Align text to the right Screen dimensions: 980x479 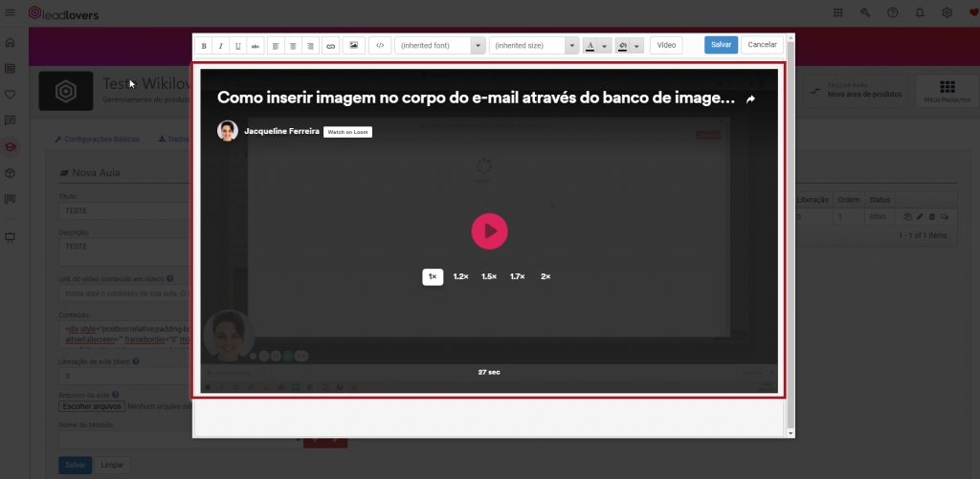(x=310, y=45)
